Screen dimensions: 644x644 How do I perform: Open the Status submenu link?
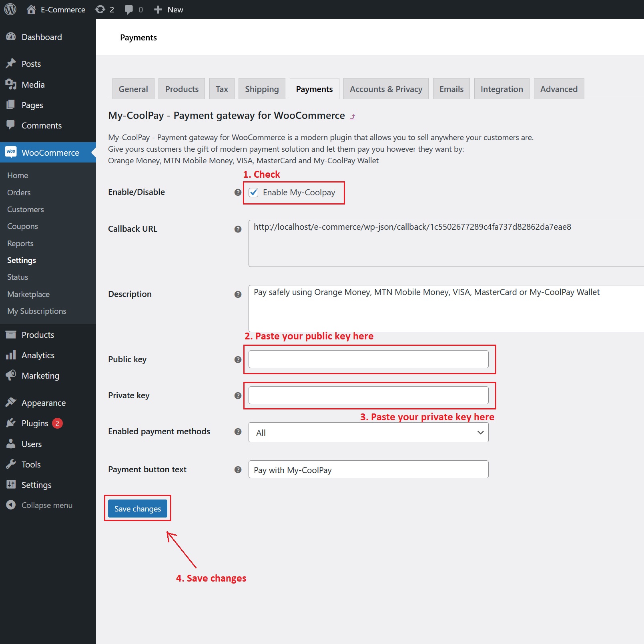tap(18, 277)
